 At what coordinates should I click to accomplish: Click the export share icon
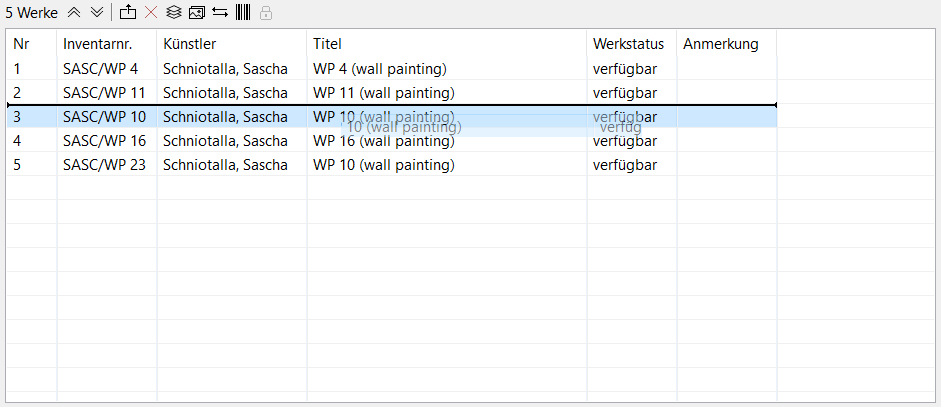click(x=128, y=12)
